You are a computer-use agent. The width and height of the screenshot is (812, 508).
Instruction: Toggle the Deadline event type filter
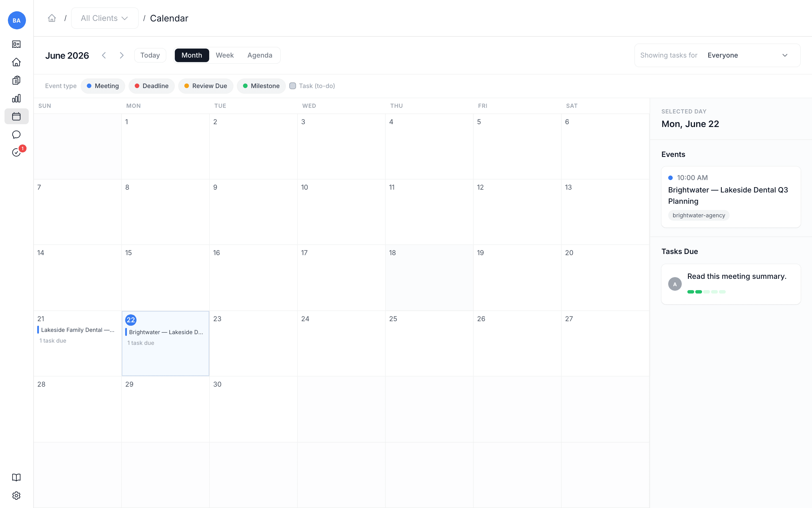pyautogui.click(x=152, y=86)
